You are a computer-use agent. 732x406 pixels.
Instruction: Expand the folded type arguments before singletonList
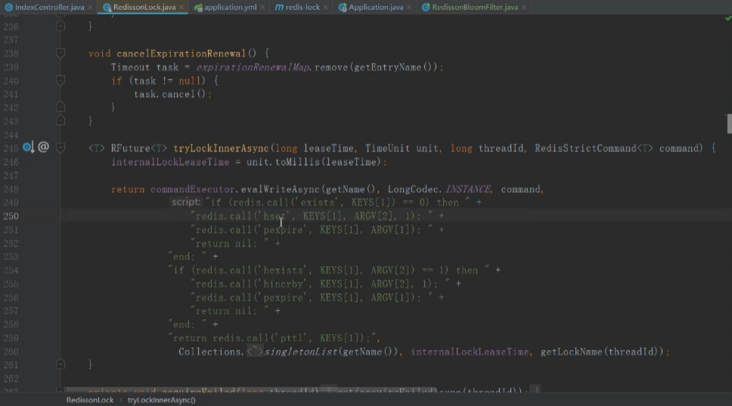(x=255, y=351)
